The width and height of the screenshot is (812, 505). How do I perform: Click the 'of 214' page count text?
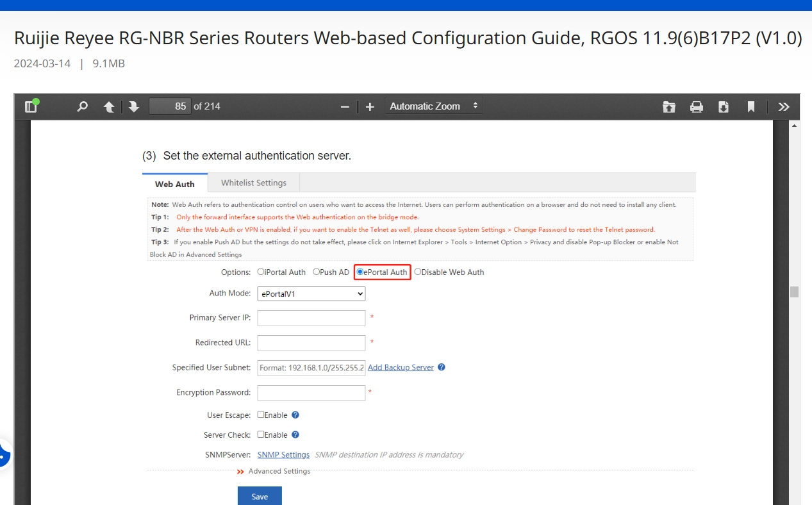pyautogui.click(x=207, y=106)
